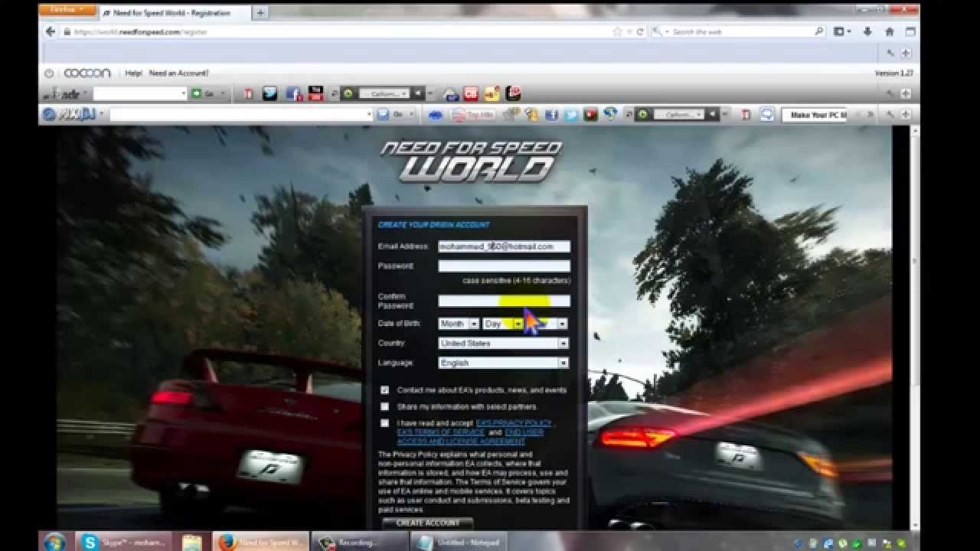Image resolution: width=980 pixels, height=551 pixels.
Task: Go to the Firefox home icon
Action: pyautogui.click(x=889, y=31)
